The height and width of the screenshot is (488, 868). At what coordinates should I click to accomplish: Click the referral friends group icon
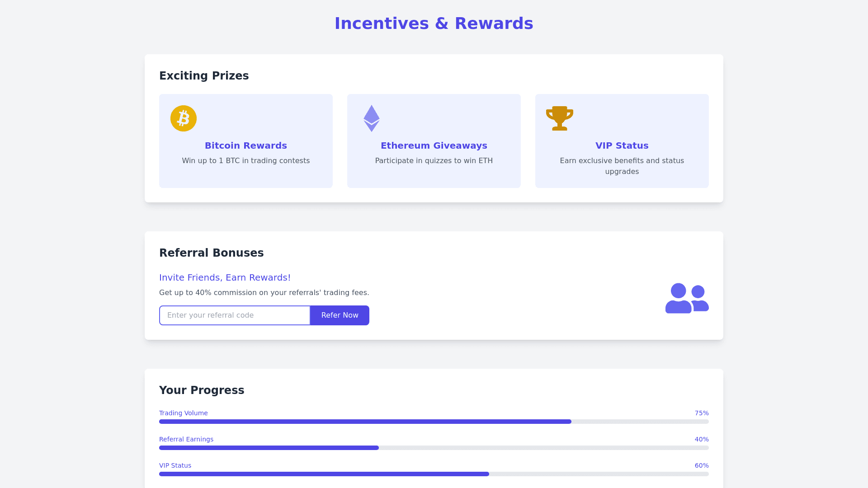pyautogui.click(x=687, y=298)
